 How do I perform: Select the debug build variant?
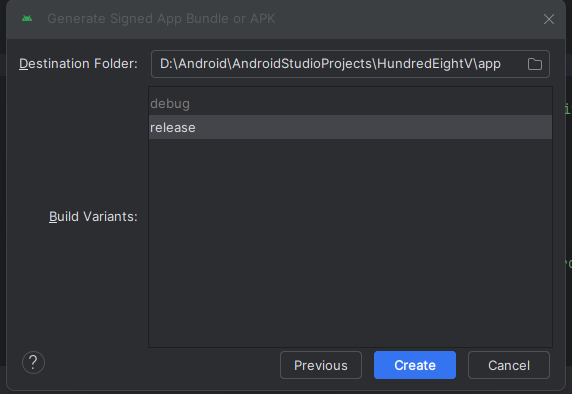350,104
